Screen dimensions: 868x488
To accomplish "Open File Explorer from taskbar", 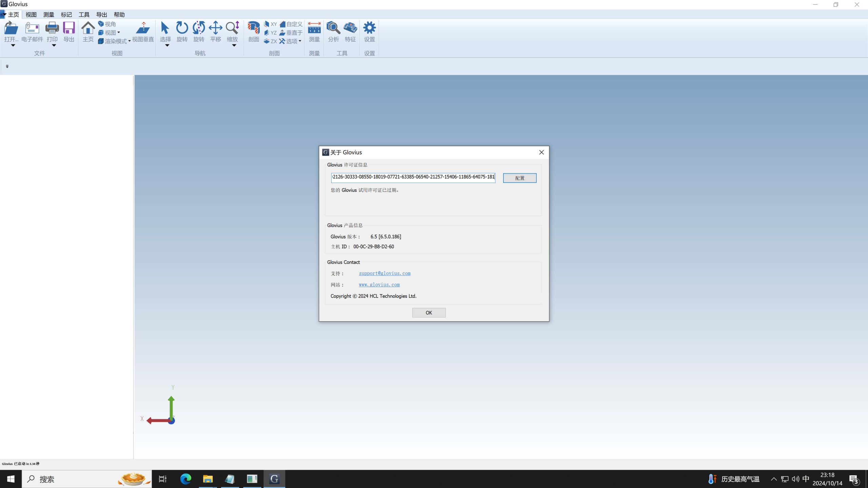I will tap(208, 479).
